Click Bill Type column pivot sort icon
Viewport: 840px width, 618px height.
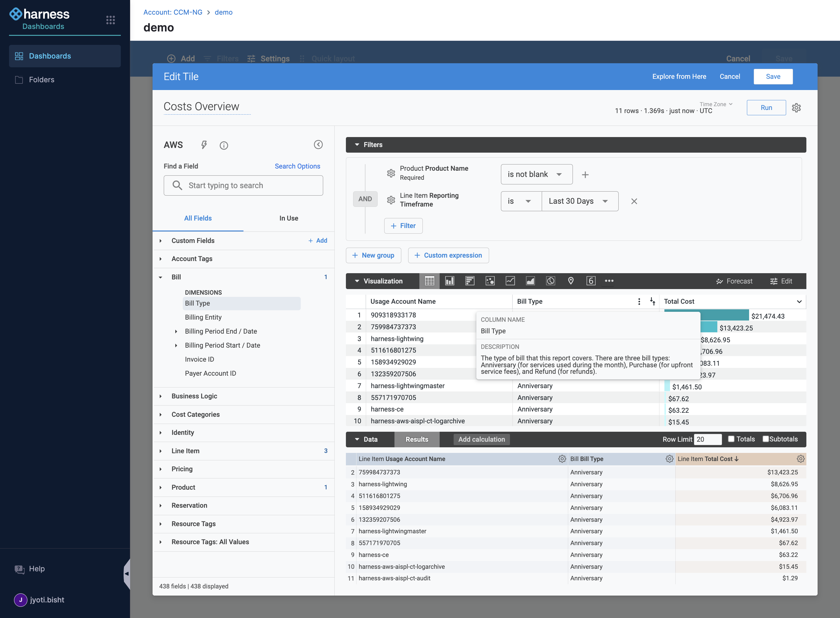(653, 302)
